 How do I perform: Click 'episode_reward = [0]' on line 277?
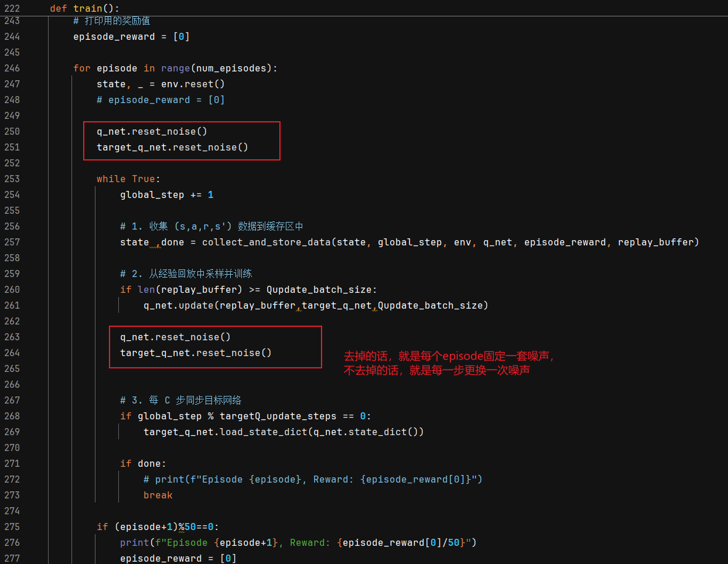pyautogui.click(x=178, y=559)
